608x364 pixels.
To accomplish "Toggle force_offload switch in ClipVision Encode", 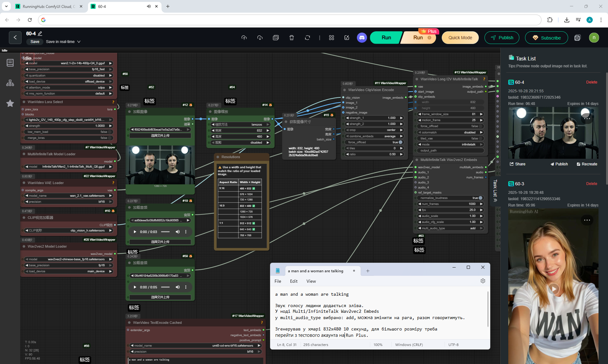I will click(x=400, y=142).
